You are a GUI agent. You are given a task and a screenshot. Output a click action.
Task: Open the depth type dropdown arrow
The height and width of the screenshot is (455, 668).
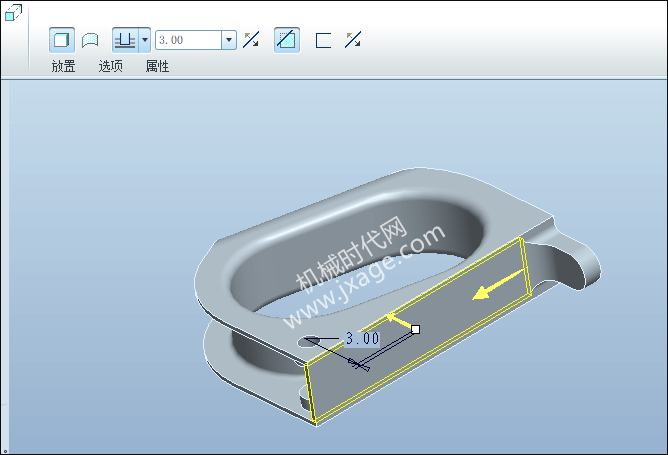(145, 40)
